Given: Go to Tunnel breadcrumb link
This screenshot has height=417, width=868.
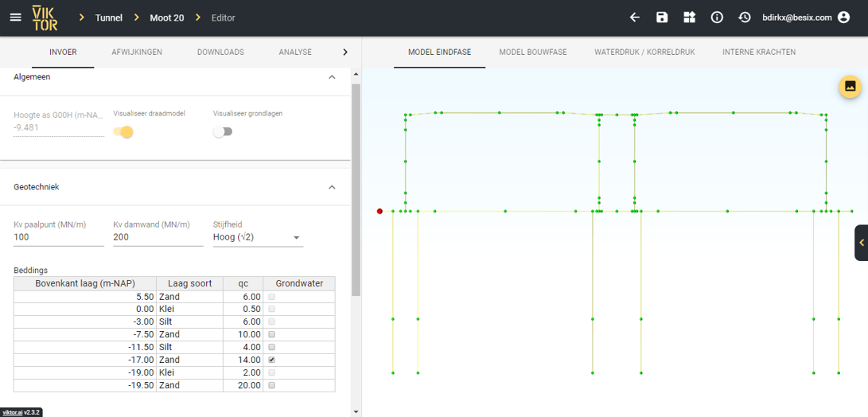Looking at the screenshot, I should click(x=109, y=18).
